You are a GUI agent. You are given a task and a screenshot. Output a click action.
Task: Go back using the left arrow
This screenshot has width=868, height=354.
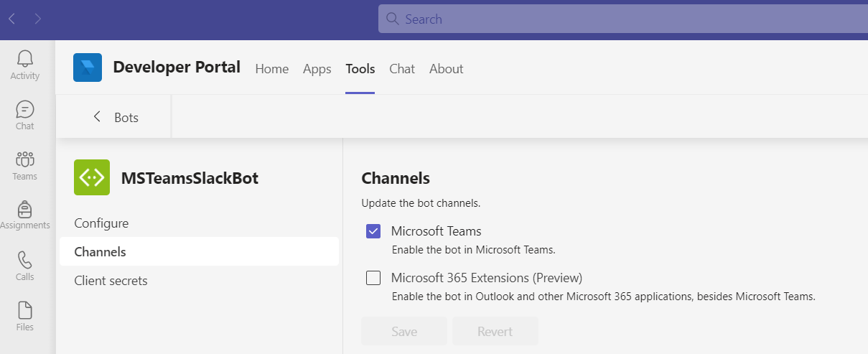point(11,19)
